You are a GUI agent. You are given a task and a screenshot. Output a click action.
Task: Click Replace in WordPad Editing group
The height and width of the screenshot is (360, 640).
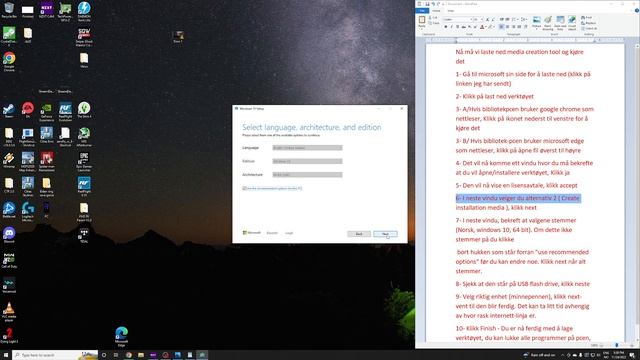(x=588, y=23)
